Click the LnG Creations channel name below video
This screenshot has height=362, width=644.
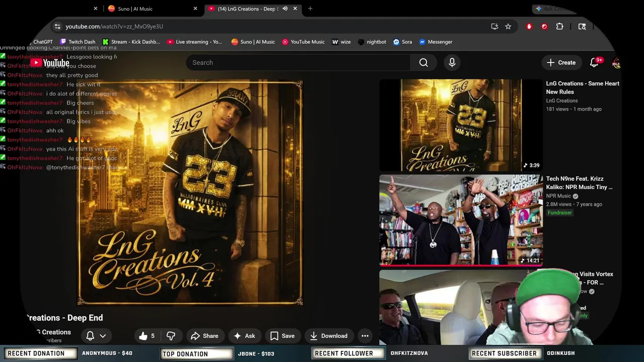tap(53, 332)
